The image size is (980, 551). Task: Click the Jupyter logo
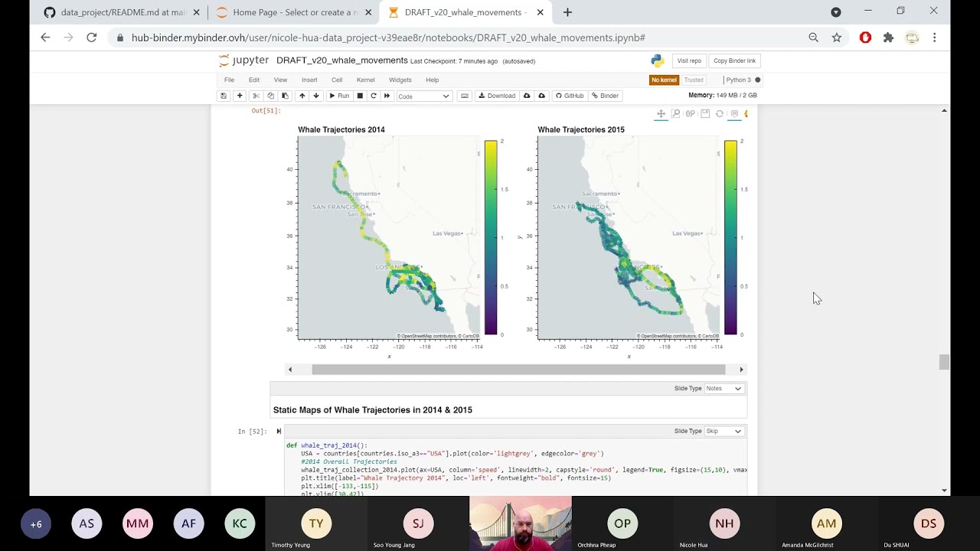(243, 60)
